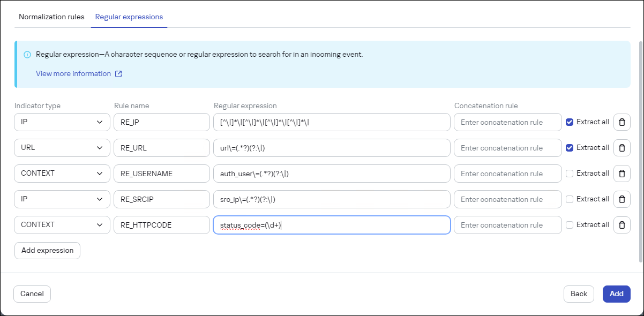Click the Cancel button
Screen dimensions: 644x316
[32, 294]
